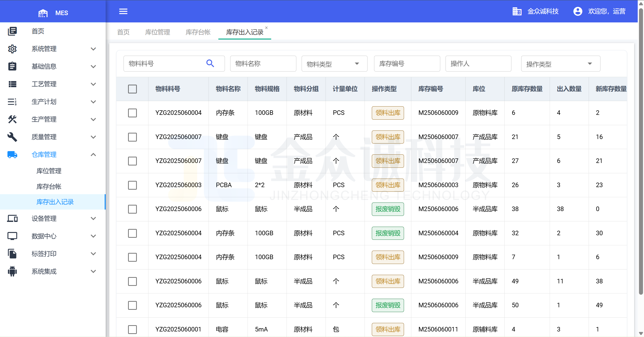
Task: Open the 物料类型 dropdown
Action: coord(334,64)
